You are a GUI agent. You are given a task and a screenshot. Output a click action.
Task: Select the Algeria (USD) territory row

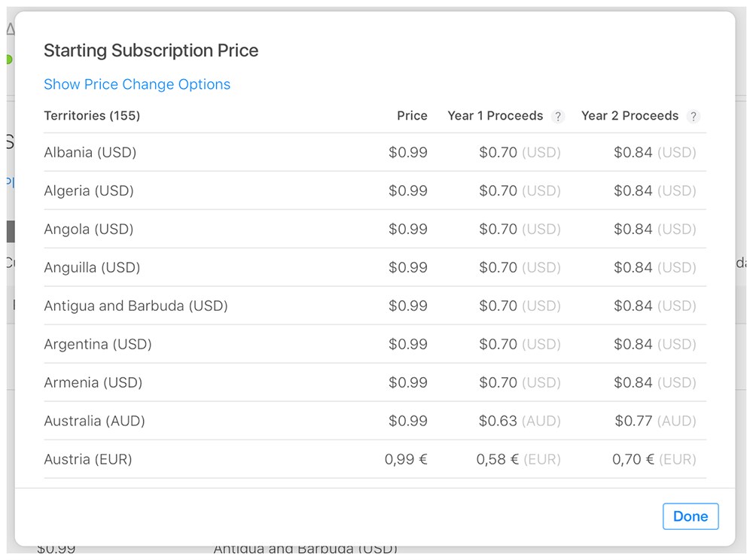point(374,190)
